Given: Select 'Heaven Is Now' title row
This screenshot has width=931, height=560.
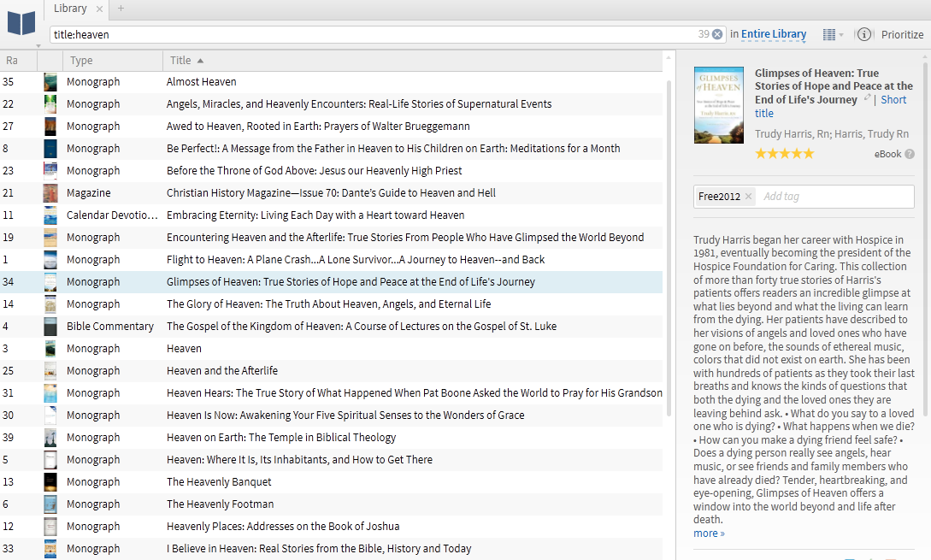Looking at the screenshot, I should [345, 416].
